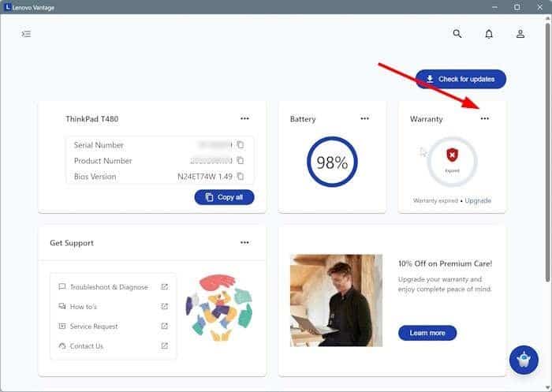Screen dimensions: 552x392
Task: Click the Upgrade warranty link
Action: (478, 200)
